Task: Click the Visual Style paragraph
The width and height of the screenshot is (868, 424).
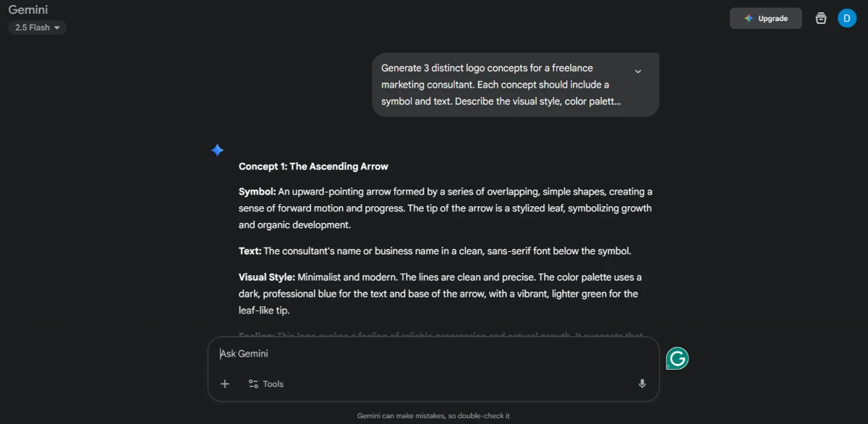Action: pyautogui.click(x=441, y=294)
